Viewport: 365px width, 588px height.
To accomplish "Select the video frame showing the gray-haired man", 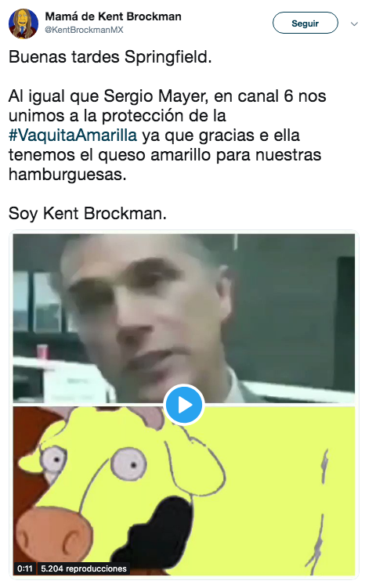I will tap(184, 318).
